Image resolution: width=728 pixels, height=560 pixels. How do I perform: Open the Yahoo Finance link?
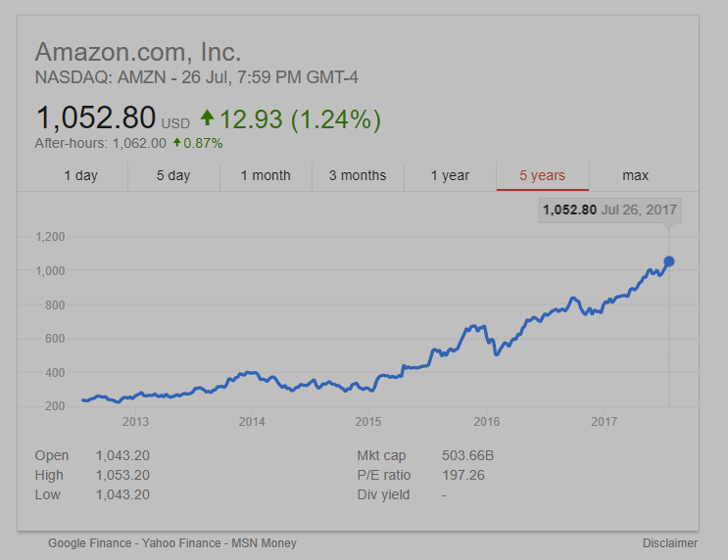point(182,543)
